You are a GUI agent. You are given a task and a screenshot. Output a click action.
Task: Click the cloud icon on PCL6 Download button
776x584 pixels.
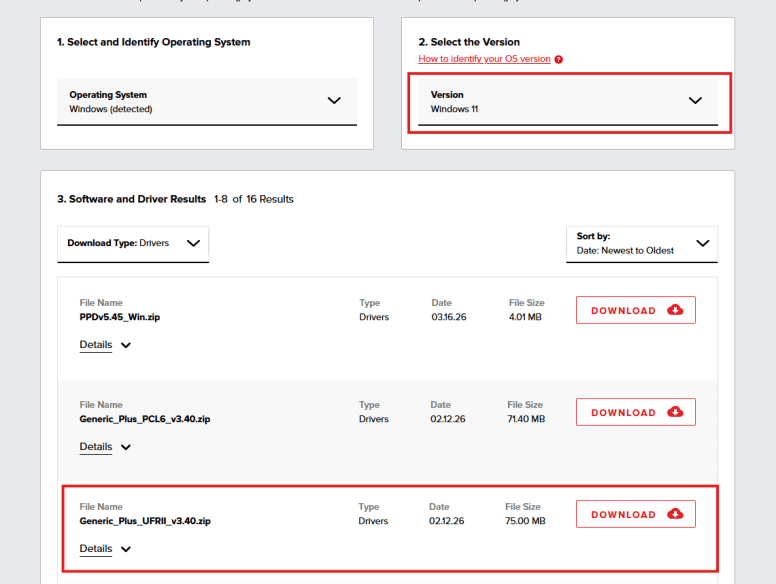(675, 412)
